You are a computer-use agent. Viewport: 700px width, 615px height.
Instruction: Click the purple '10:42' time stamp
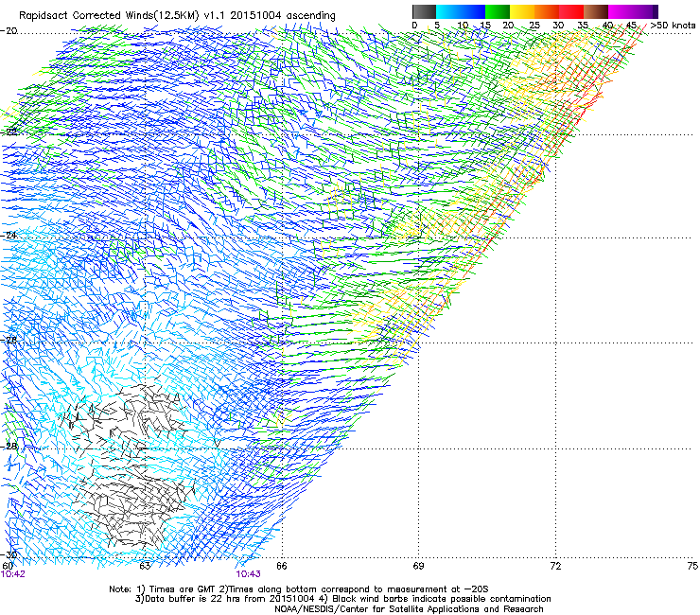[13, 574]
